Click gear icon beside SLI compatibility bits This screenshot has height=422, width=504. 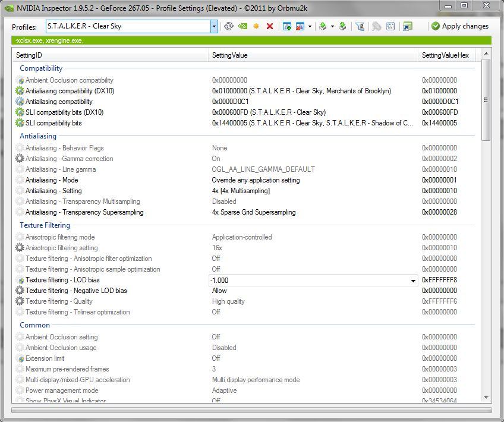20,123
